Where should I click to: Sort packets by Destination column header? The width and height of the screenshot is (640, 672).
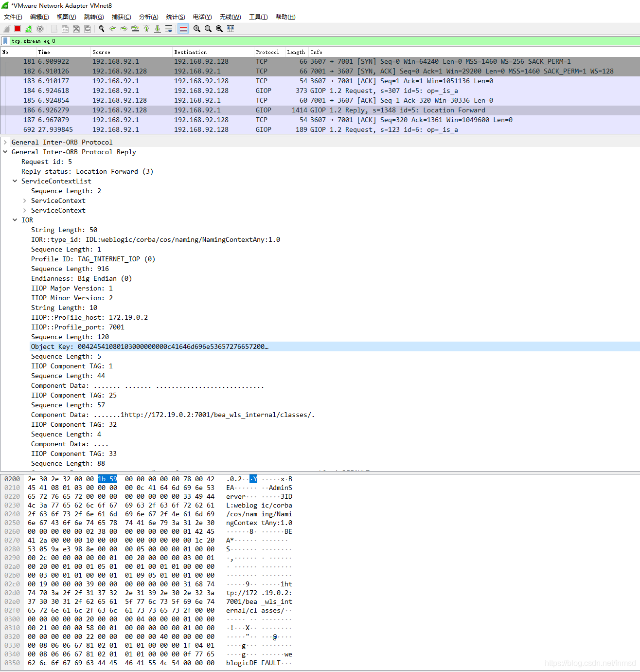[213, 52]
